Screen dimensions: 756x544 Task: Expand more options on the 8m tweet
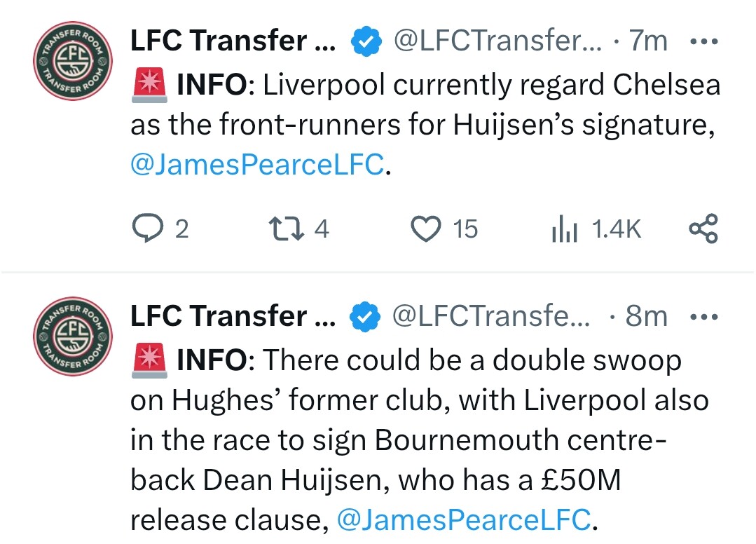pyautogui.click(x=704, y=318)
